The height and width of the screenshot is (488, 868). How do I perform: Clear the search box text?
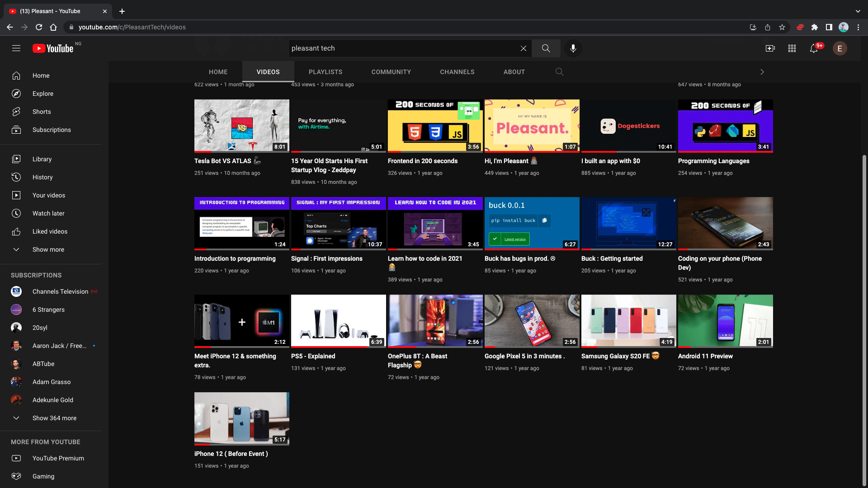point(523,48)
